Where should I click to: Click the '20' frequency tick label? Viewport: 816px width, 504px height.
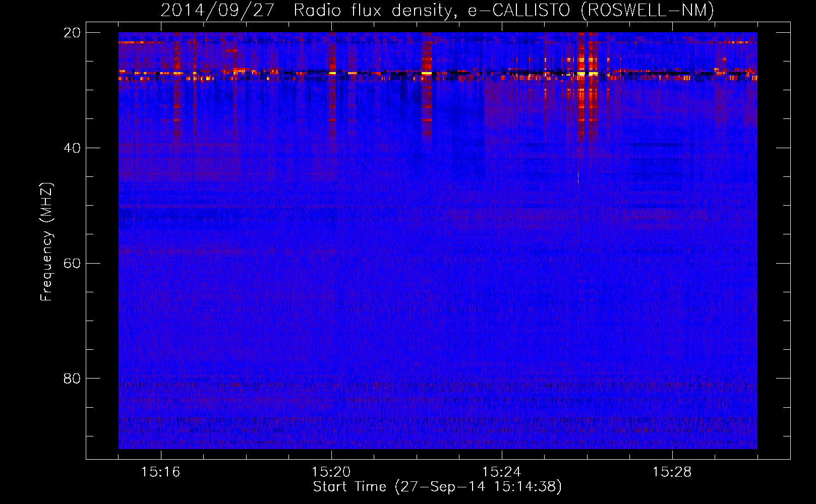click(72, 33)
